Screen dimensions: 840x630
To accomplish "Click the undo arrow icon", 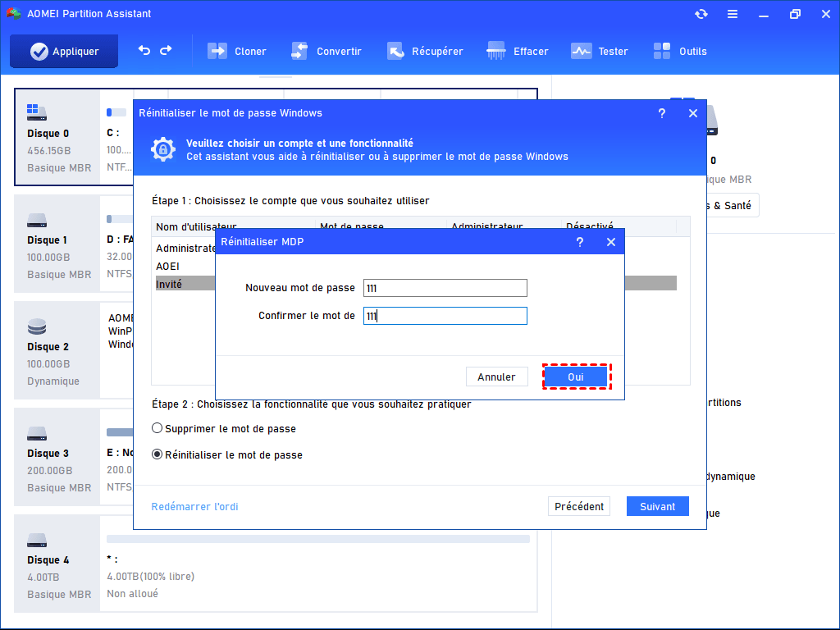I will [144, 51].
